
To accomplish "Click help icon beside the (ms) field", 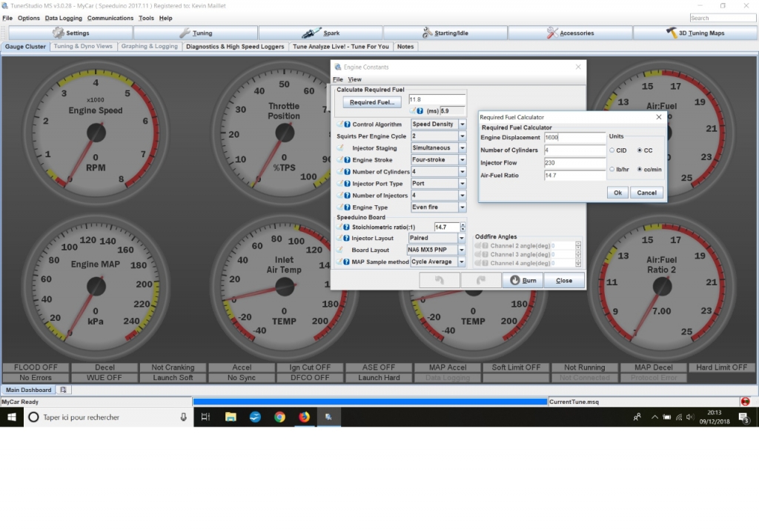I will click(x=420, y=111).
